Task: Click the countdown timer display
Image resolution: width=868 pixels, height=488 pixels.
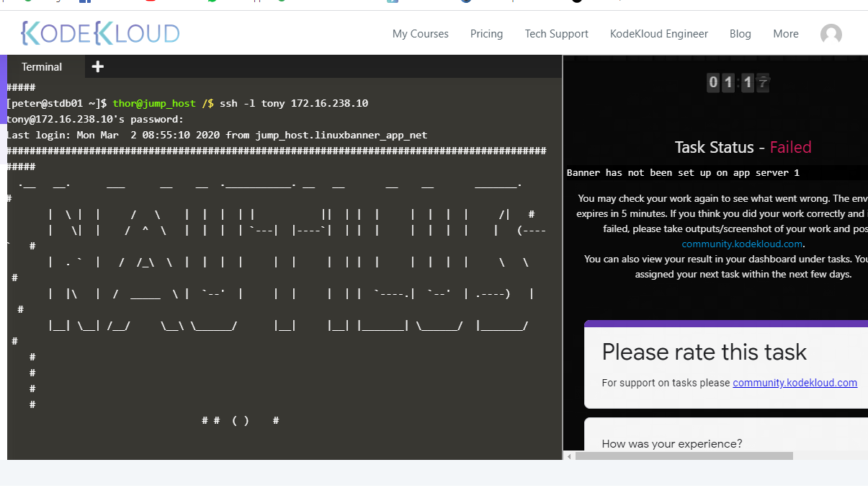Action: click(738, 82)
